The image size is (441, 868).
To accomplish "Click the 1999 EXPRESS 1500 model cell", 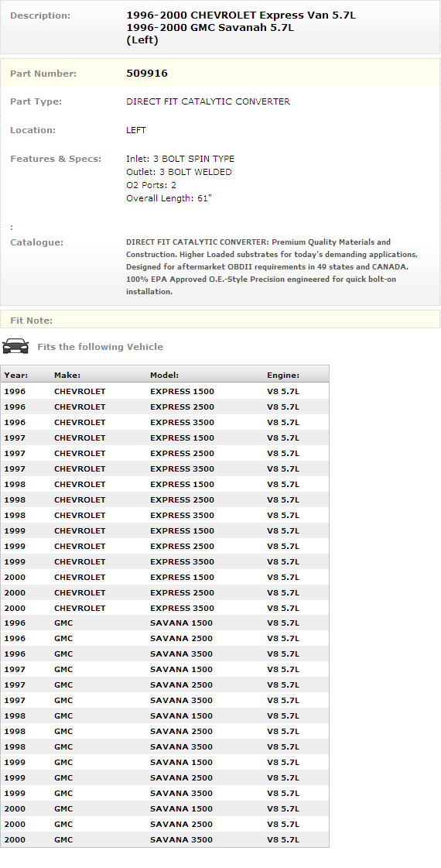I will 182,531.
